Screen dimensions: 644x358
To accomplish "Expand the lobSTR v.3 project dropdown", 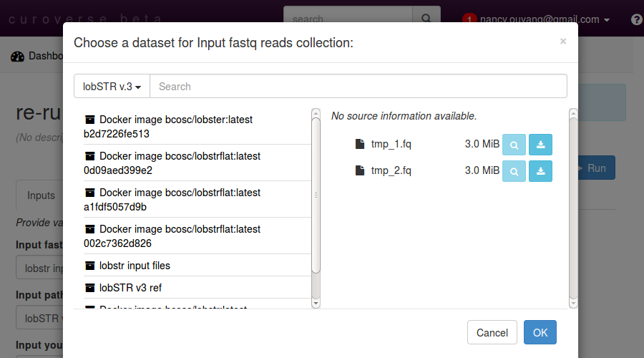I will click(x=112, y=86).
